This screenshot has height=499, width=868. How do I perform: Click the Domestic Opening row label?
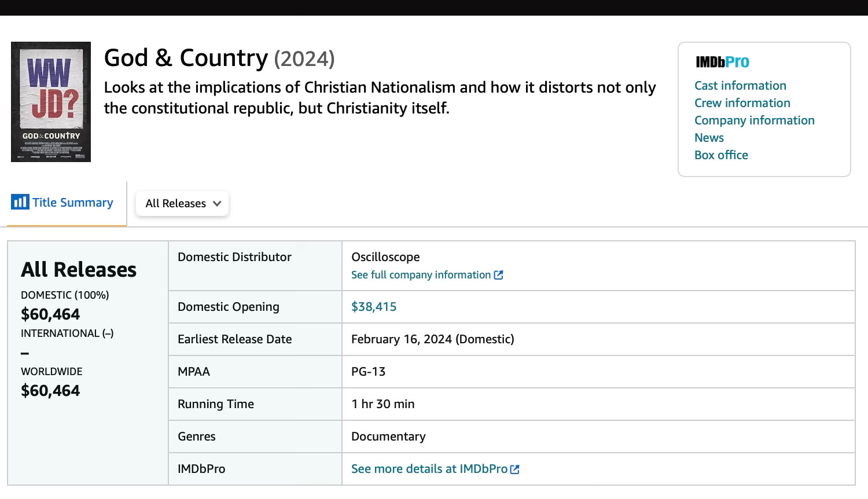[229, 307]
